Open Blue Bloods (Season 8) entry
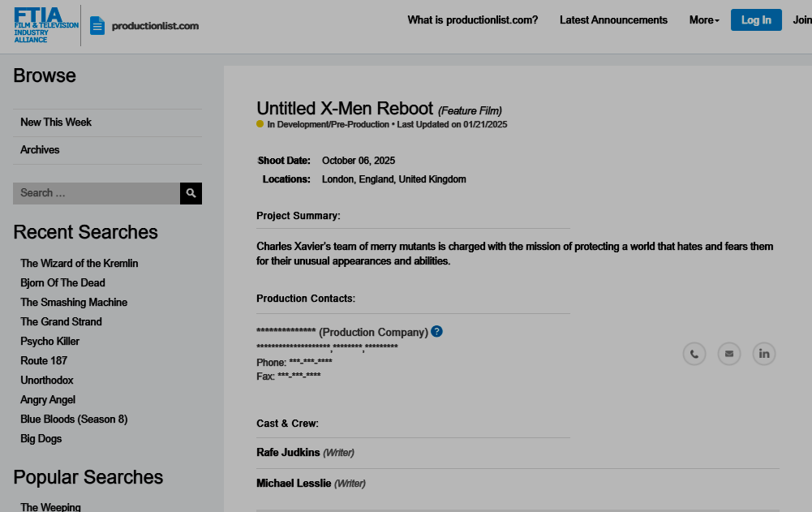Image resolution: width=812 pixels, height=512 pixels. pos(74,419)
